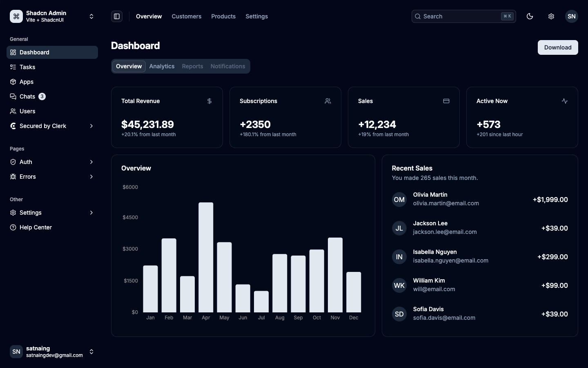588x368 pixels.
Task: Click the credit card icon on Sales card
Action: pos(446,101)
